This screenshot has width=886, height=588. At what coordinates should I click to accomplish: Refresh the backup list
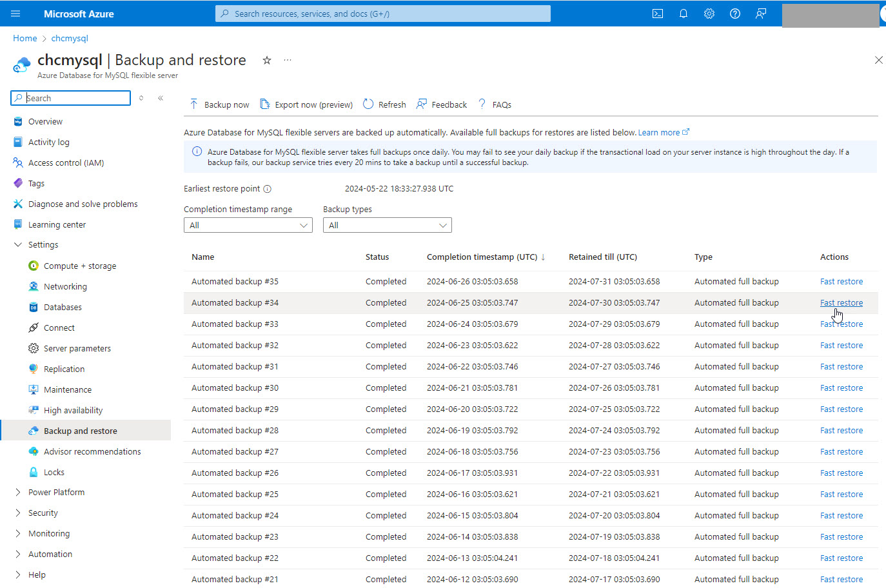pyautogui.click(x=384, y=104)
